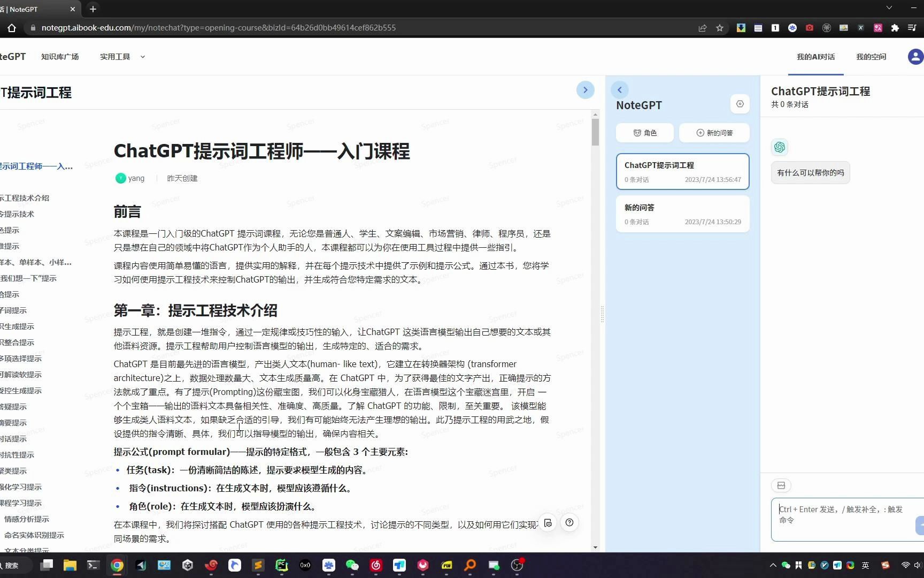The image size is (924, 578).
Task: Jump to 多项选择提示 in the outline
Action: pos(20,359)
